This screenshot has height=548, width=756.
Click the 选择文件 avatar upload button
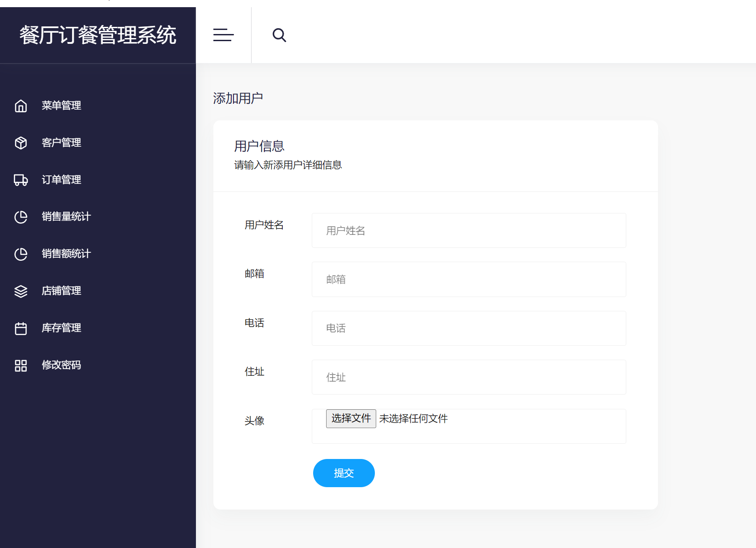[x=351, y=419]
